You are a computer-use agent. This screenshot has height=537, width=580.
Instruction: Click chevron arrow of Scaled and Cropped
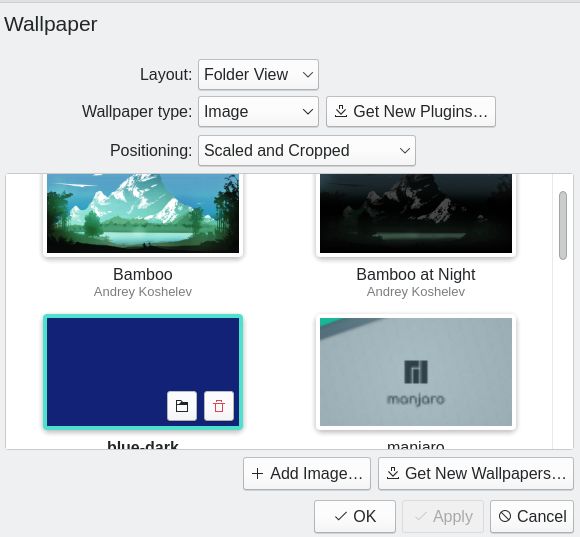405,151
